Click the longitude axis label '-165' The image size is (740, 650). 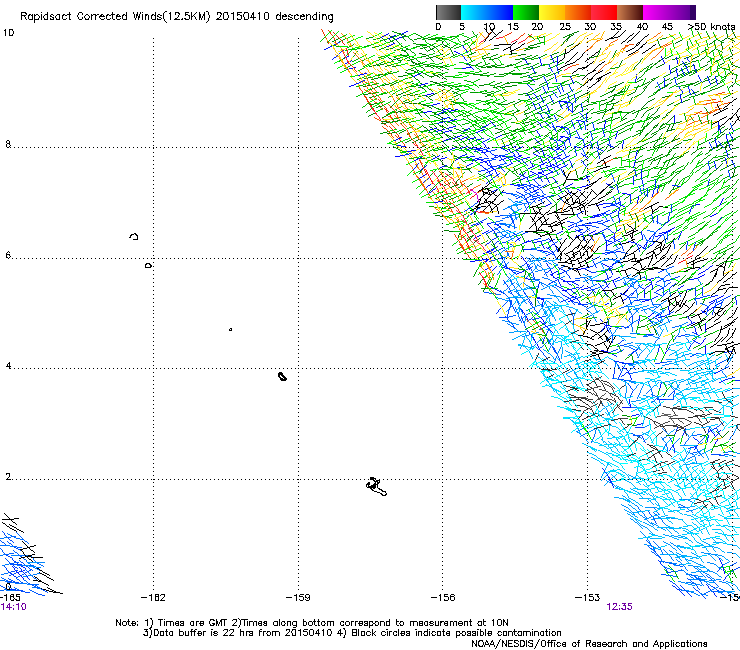click(10, 598)
